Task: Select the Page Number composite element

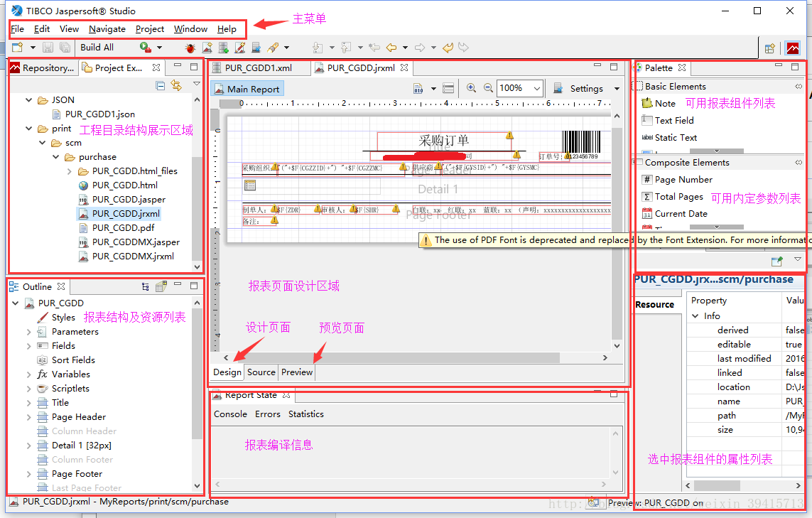Action: coord(677,179)
